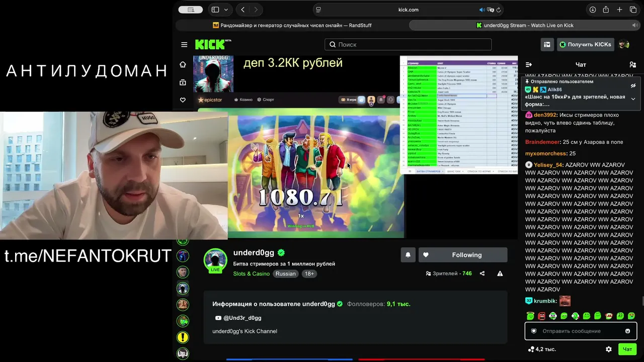Select the Казино tab on the epicstar site

pyautogui.click(x=244, y=100)
